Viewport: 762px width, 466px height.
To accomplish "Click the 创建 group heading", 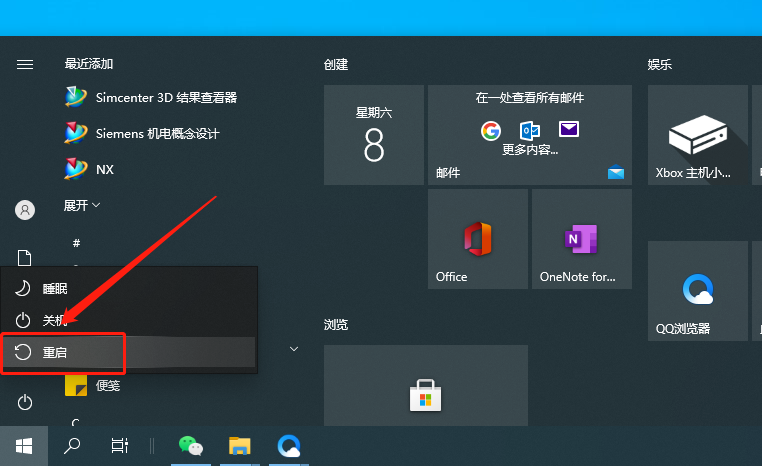I will tap(336, 65).
